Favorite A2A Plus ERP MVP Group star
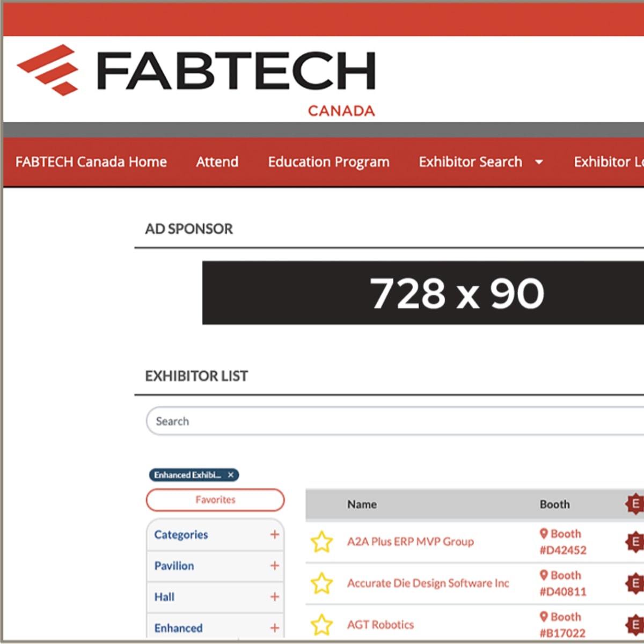Screen dimensions: 644x644 321,541
